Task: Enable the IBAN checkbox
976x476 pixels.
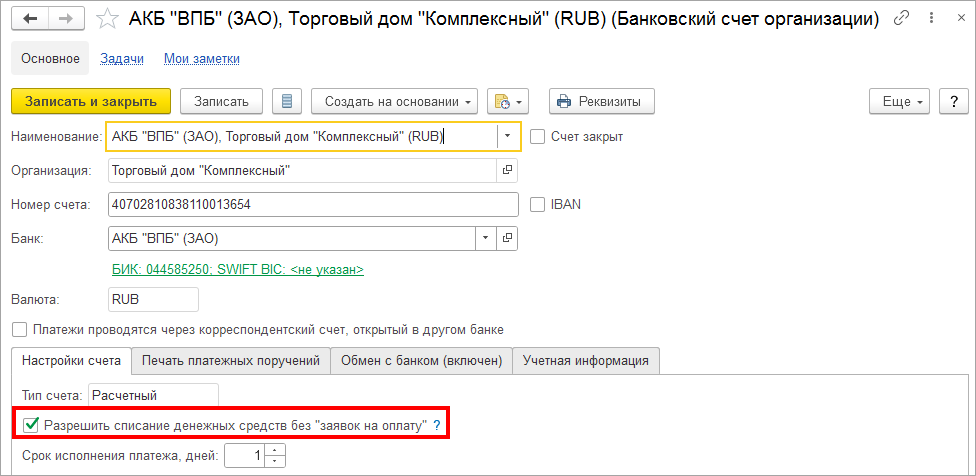Action: 537,204
